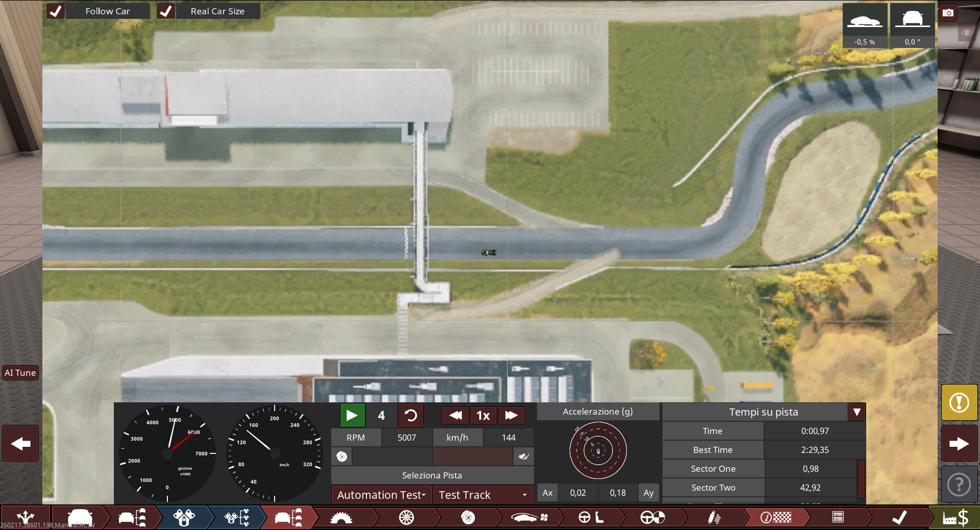This screenshot has width=980, height=530.
Task: Open the branching arrows hub tab
Action: coord(25,517)
